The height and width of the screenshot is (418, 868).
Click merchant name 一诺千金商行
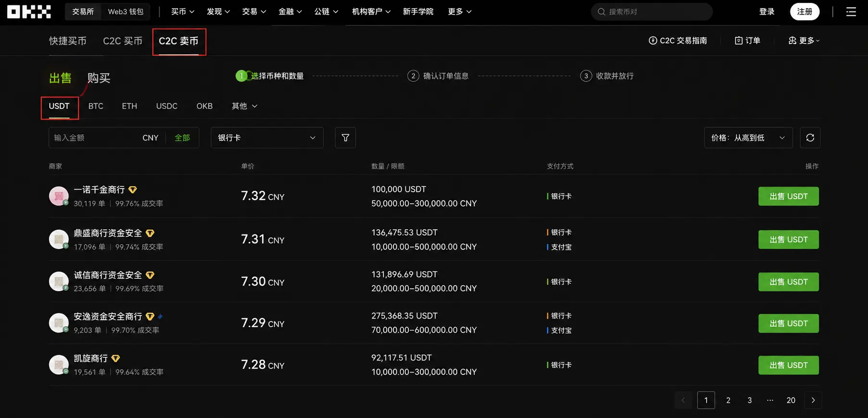pyautogui.click(x=99, y=190)
